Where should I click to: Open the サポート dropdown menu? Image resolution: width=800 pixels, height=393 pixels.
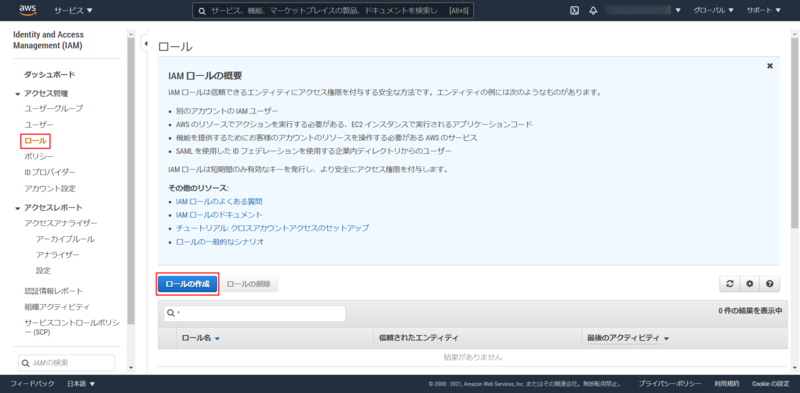coord(764,10)
